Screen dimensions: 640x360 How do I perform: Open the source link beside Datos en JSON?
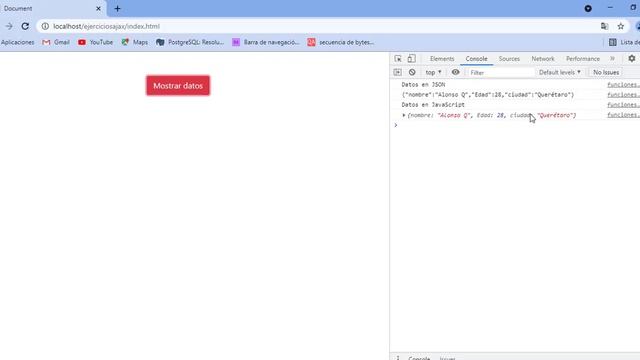point(623,84)
